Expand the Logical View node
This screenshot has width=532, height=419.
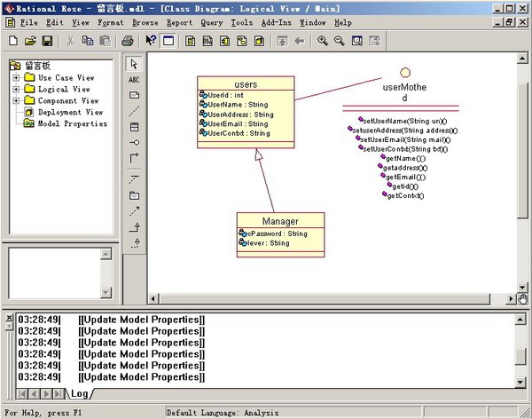16,89
